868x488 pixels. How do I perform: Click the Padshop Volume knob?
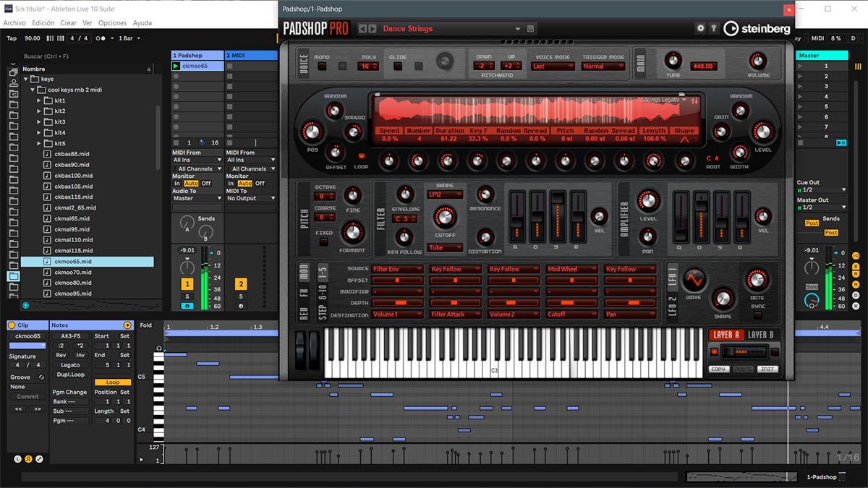point(758,61)
